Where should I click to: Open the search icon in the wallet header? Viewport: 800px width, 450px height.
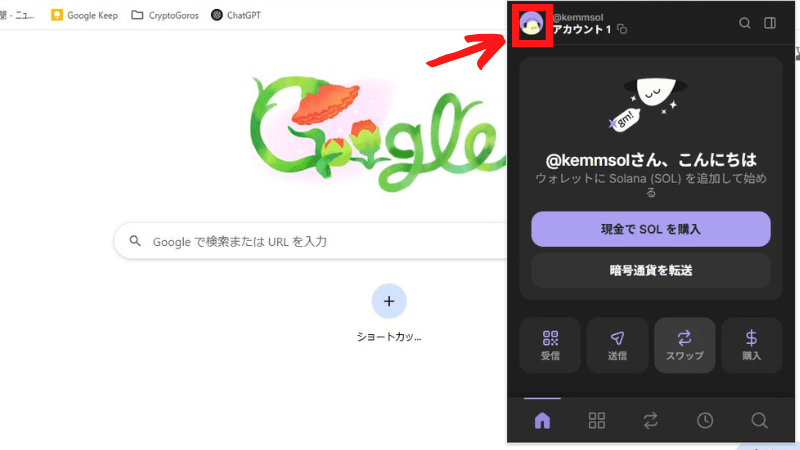point(744,23)
